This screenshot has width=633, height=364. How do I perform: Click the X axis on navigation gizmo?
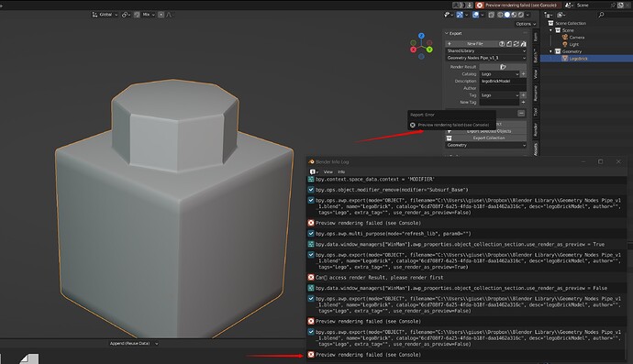413,50
